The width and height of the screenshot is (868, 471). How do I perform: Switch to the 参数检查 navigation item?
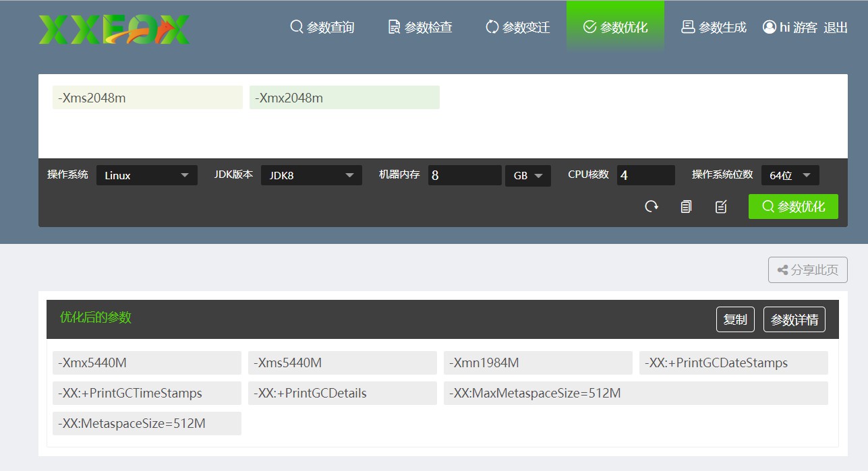tap(418, 27)
